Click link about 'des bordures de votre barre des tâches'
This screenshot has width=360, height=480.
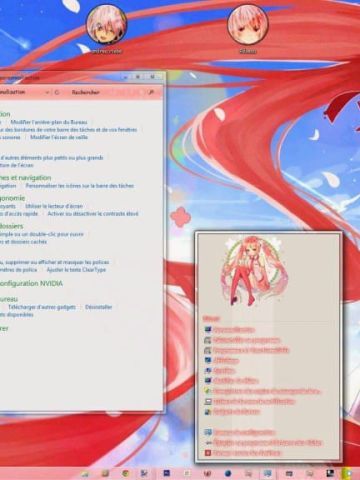[x=68, y=130]
